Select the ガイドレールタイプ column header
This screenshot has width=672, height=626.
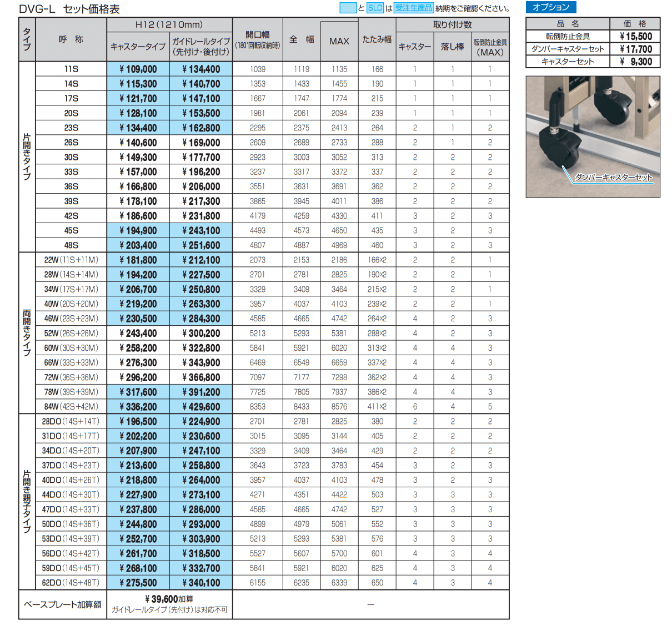[x=201, y=46]
